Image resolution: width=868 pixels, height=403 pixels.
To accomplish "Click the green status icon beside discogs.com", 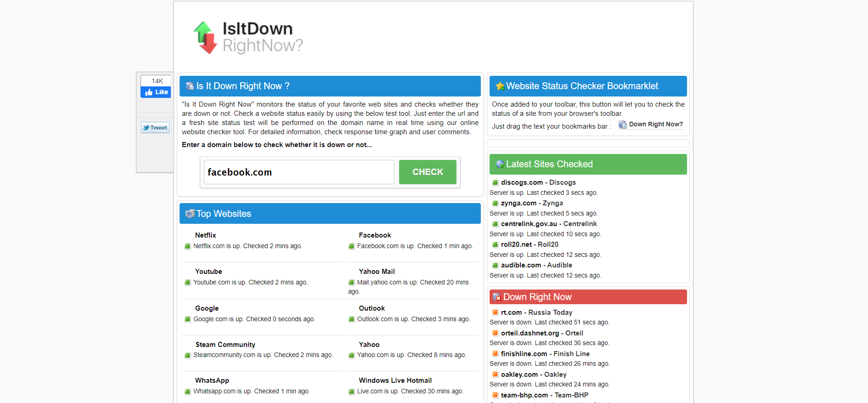I will pos(495,182).
